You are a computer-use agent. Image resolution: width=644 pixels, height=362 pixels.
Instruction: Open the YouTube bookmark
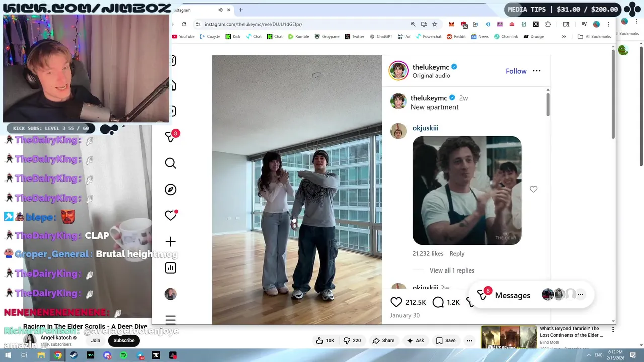point(183,37)
